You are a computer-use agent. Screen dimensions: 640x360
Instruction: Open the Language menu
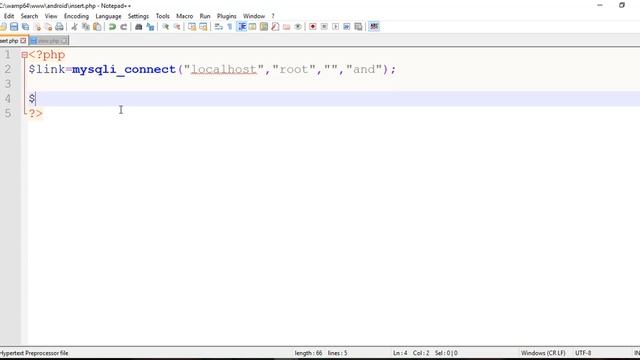tap(108, 16)
